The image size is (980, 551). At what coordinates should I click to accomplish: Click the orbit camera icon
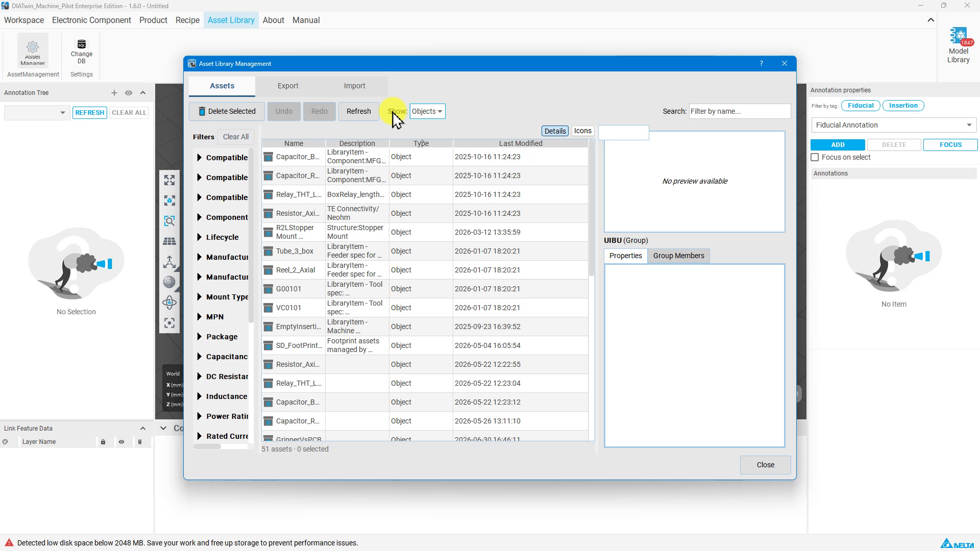click(x=169, y=303)
